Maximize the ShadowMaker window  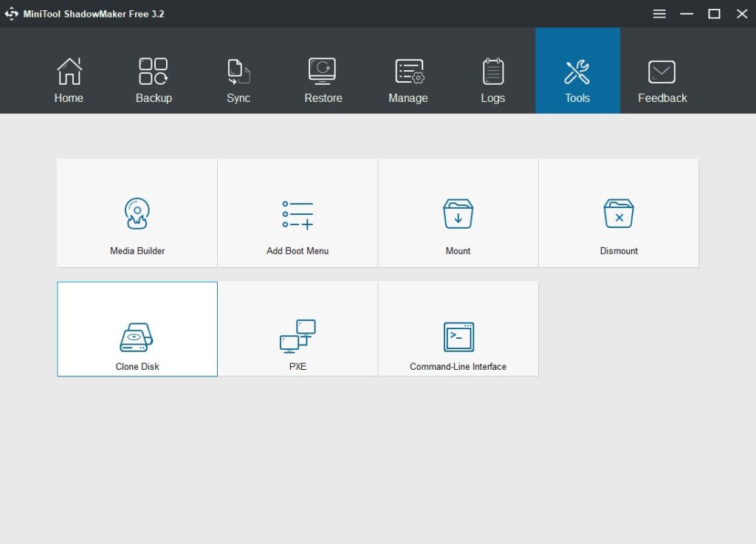click(x=714, y=14)
